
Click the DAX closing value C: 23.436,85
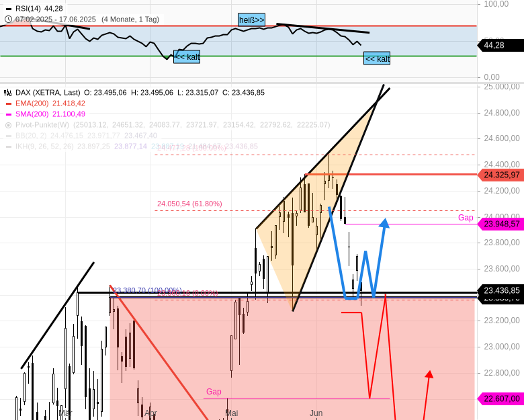coord(244,93)
